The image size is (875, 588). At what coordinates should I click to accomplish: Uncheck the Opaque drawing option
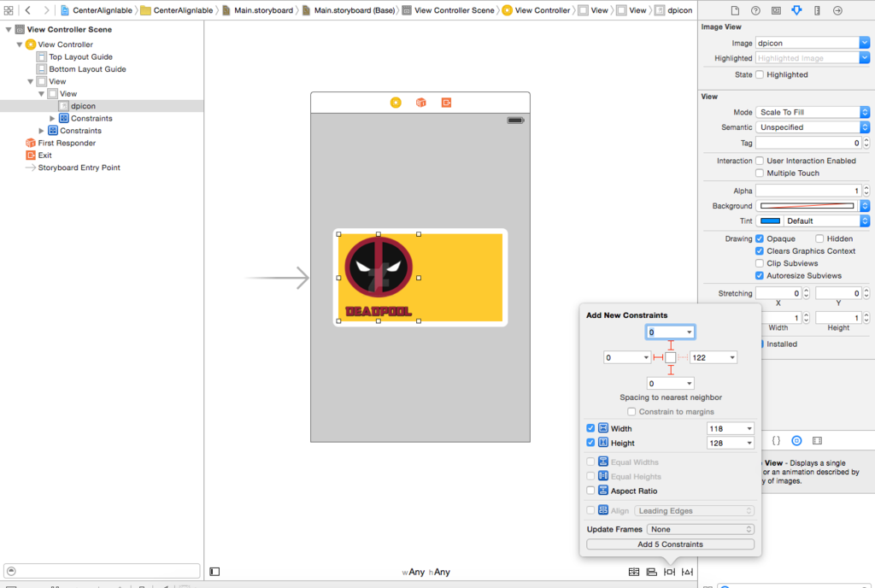pos(760,238)
